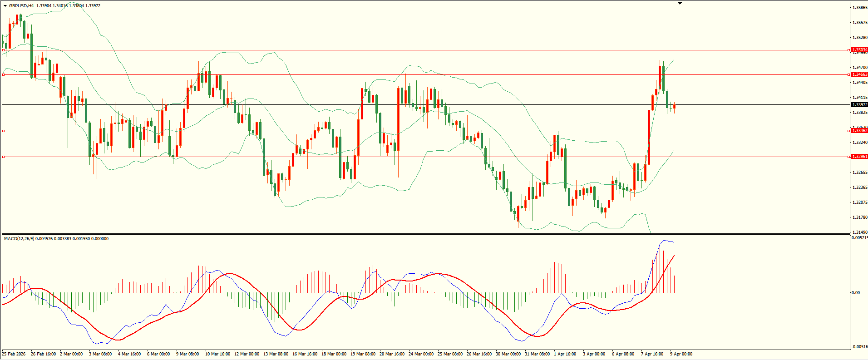Select left anchor square of 1.34563 line
Image resolution: width=868 pixels, height=360 pixels.
[4, 74]
